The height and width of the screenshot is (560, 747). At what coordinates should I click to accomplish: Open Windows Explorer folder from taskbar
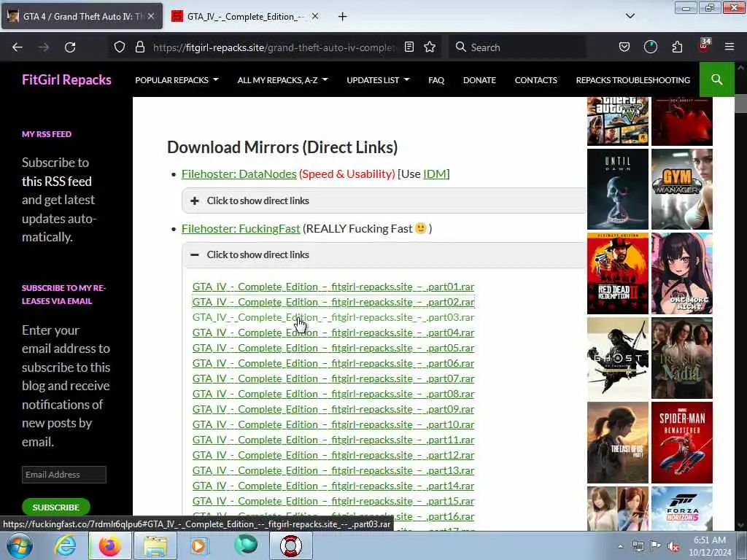coord(155,545)
